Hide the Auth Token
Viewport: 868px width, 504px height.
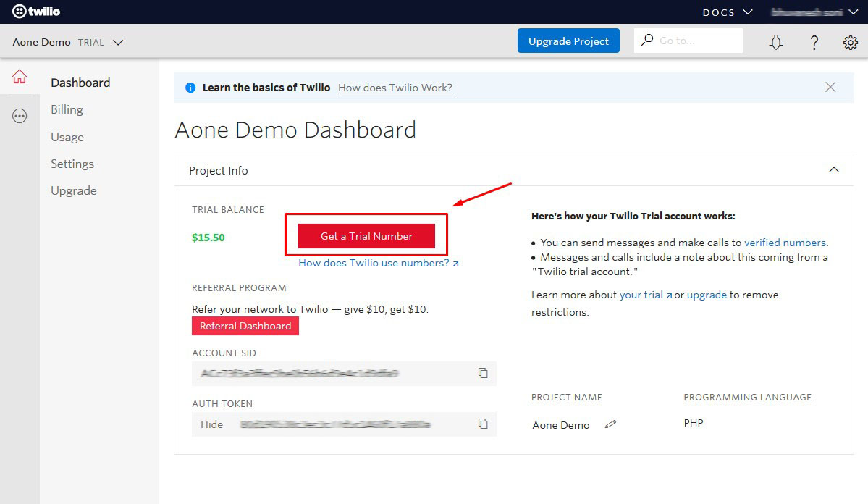[211, 424]
